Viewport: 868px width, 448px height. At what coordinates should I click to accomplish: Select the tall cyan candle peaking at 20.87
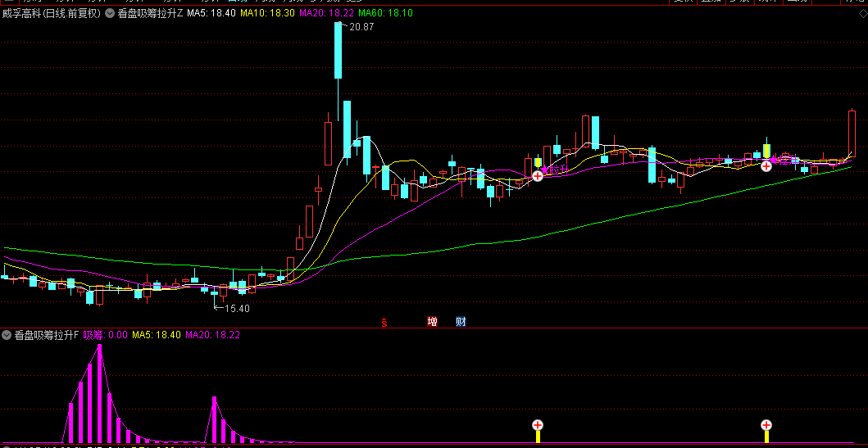tap(339, 50)
